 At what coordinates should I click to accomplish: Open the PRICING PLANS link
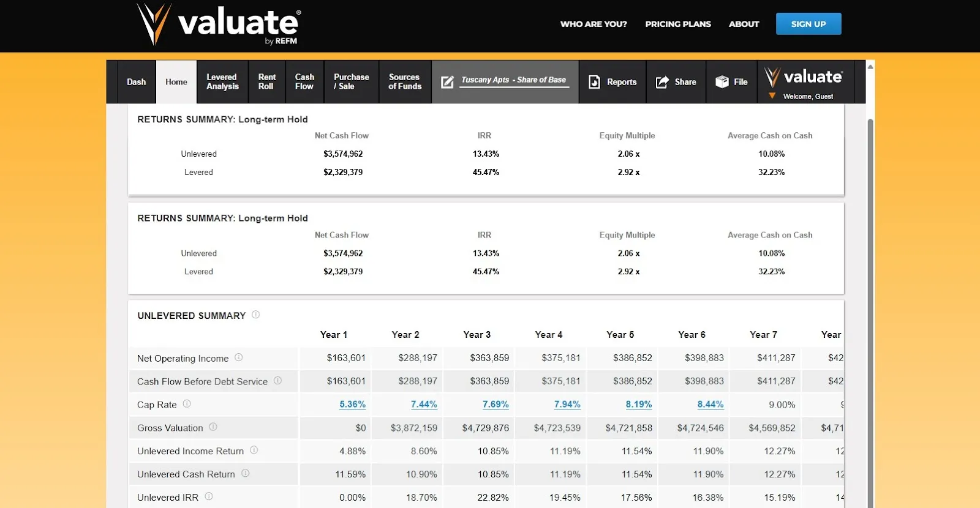tap(678, 24)
